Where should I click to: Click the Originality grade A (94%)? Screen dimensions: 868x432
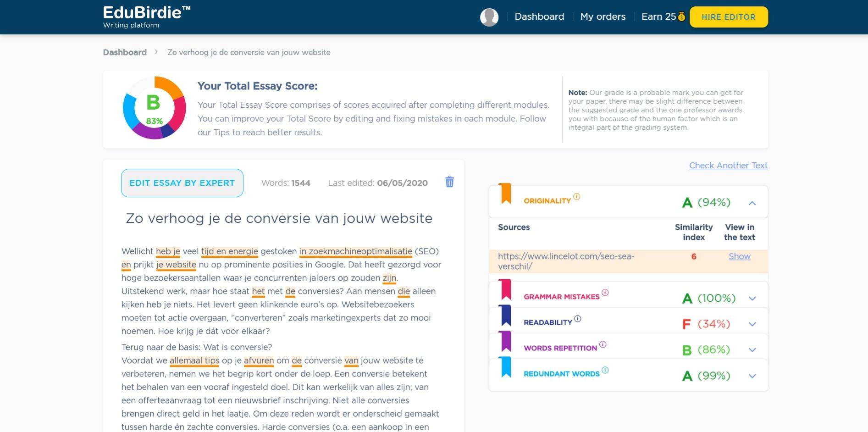tap(706, 202)
